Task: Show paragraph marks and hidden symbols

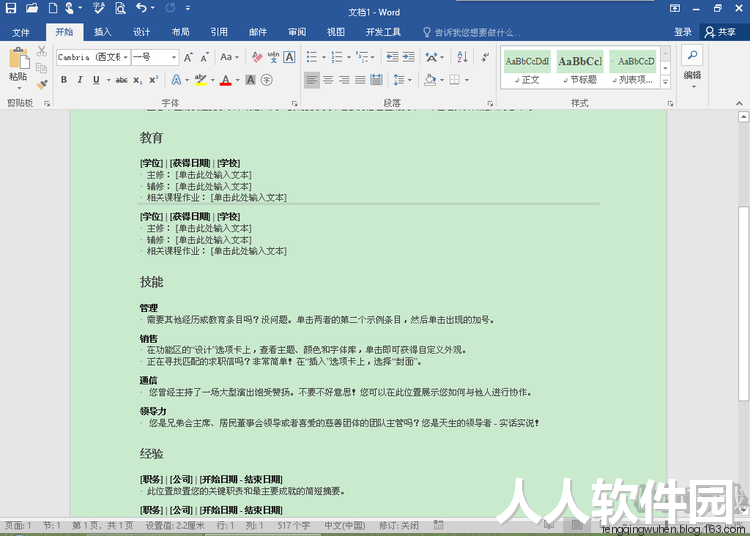Action: [x=485, y=57]
